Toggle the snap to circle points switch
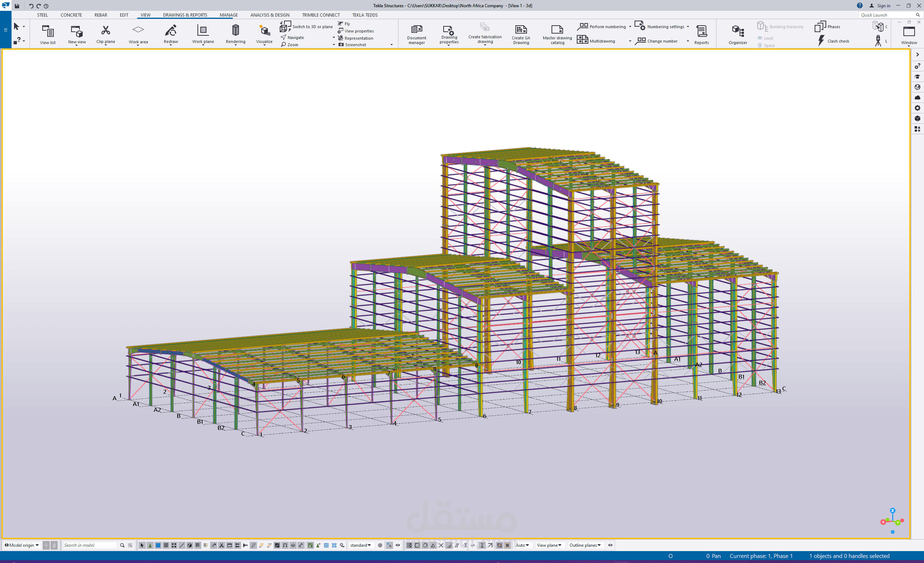 (x=425, y=545)
